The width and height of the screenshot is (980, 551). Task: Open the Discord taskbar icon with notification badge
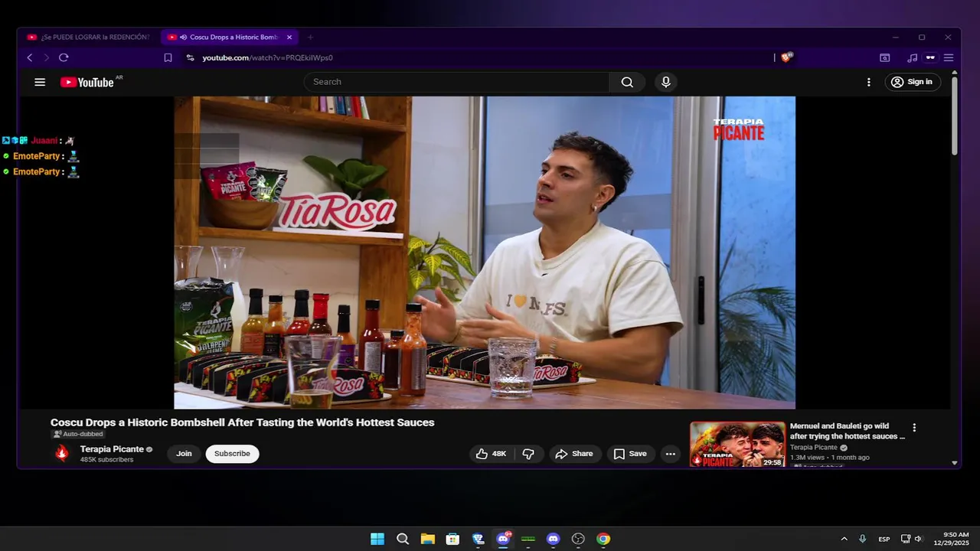[x=503, y=539]
